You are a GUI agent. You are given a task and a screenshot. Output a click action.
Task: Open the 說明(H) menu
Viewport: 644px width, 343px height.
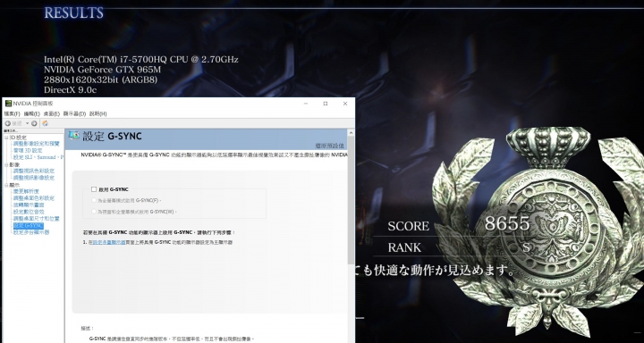[x=97, y=113]
